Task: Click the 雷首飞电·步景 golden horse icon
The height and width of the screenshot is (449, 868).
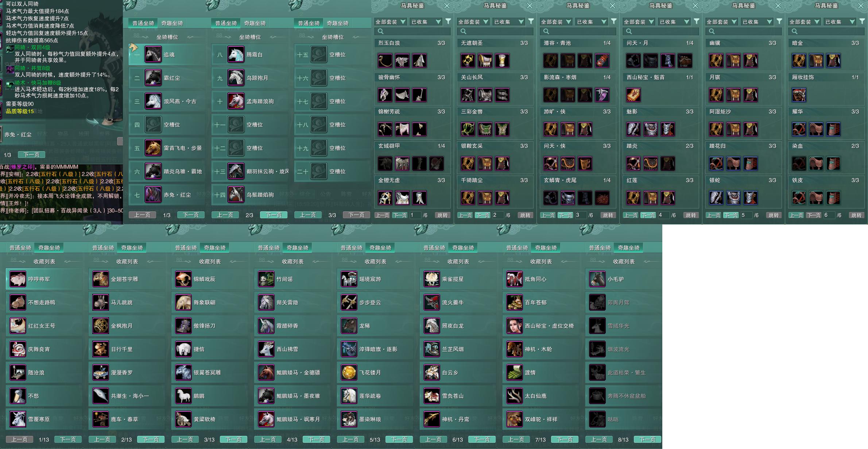Action: pos(153,148)
